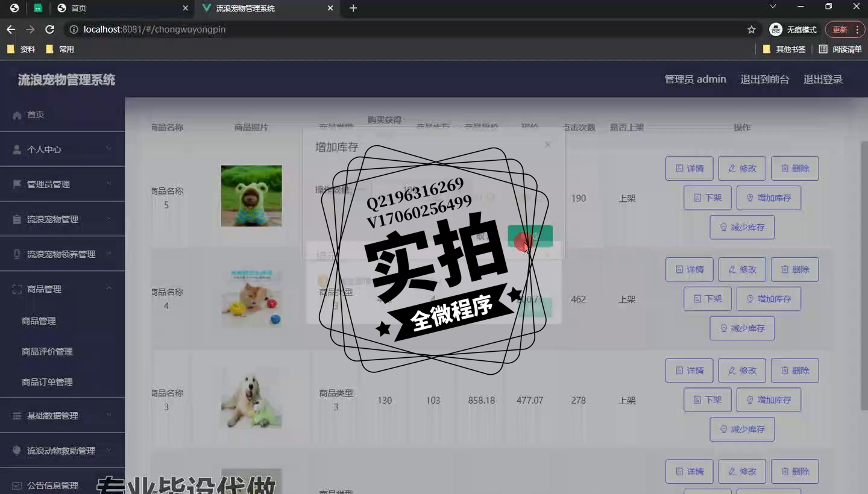
Task: Click 减少库存 for 商品名称 3
Action: (742, 430)
